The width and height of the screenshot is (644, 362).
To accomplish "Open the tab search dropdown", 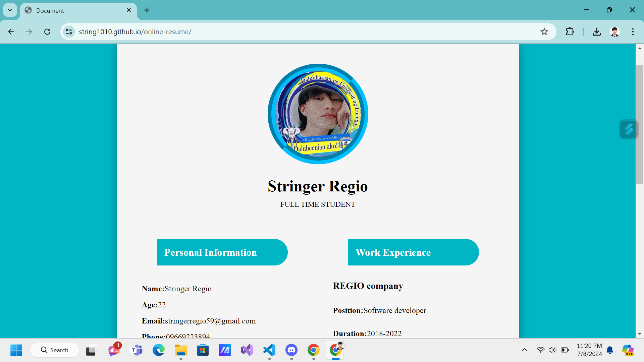I will [10, 10].
